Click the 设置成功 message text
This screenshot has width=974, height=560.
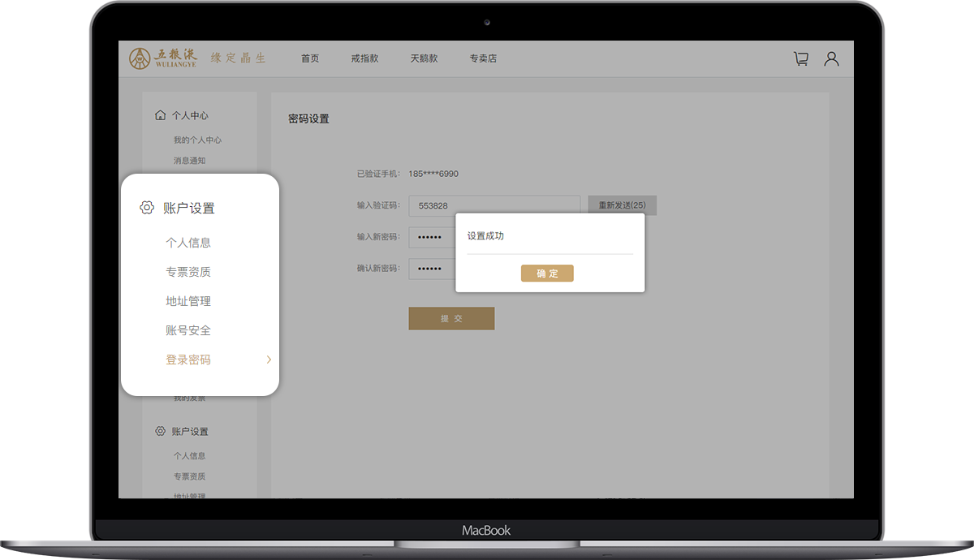(485, 236)
